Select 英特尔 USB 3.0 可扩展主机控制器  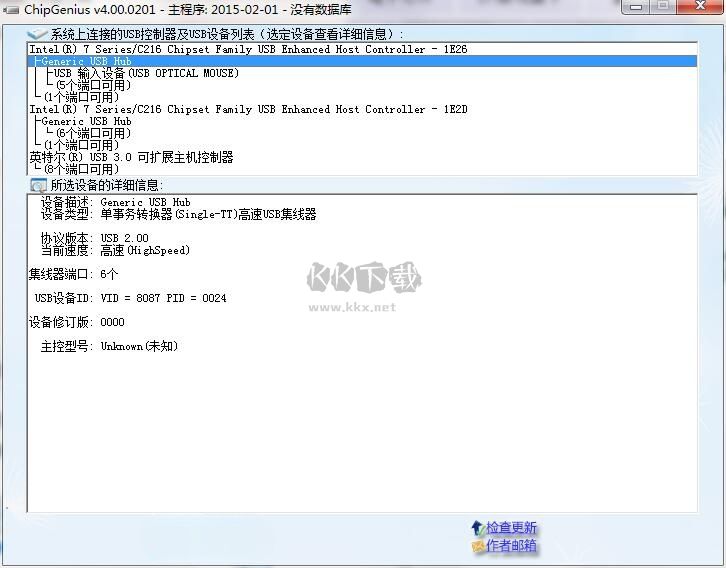pyautogui.click(x=131, y=157)
